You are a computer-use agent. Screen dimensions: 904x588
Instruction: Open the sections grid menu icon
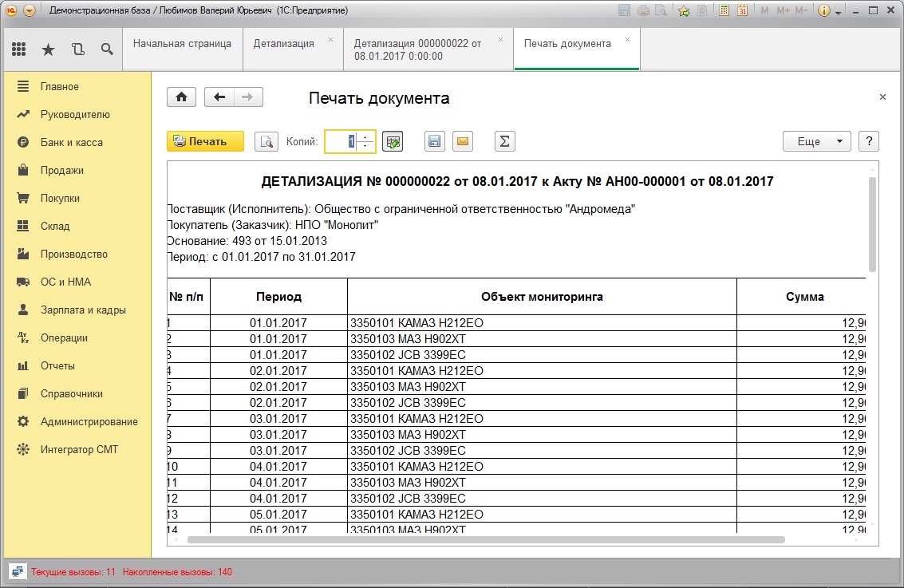[19, 49]
